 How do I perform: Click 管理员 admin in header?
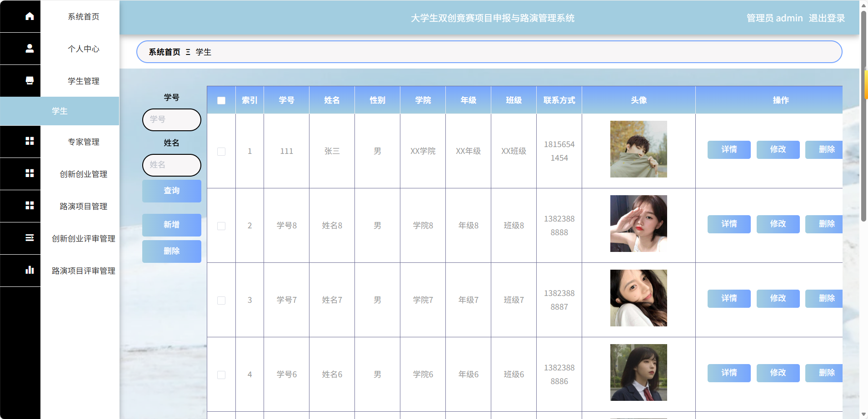pos(775,18)
